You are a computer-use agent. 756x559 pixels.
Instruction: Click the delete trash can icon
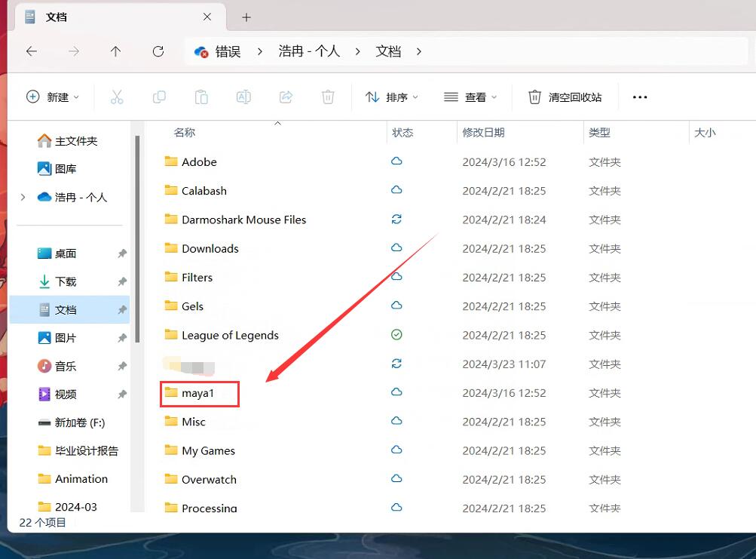pos(327,97)
